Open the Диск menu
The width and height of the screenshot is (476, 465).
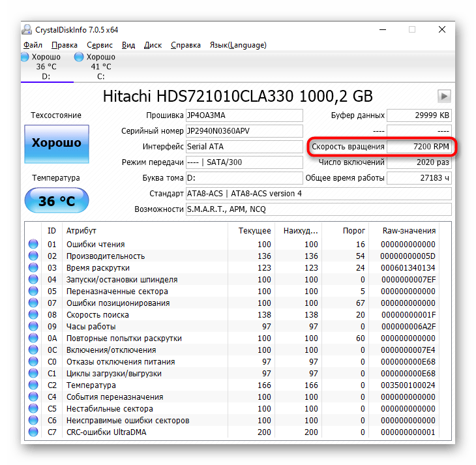(x=153, y=45)
